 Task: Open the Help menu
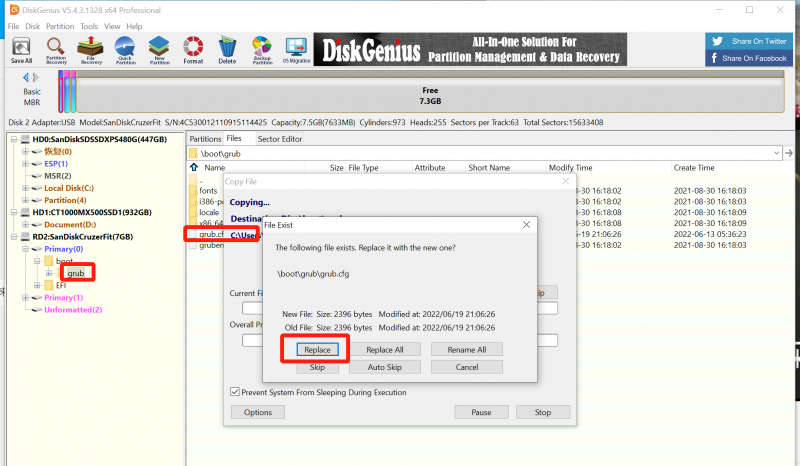[134, 26]
